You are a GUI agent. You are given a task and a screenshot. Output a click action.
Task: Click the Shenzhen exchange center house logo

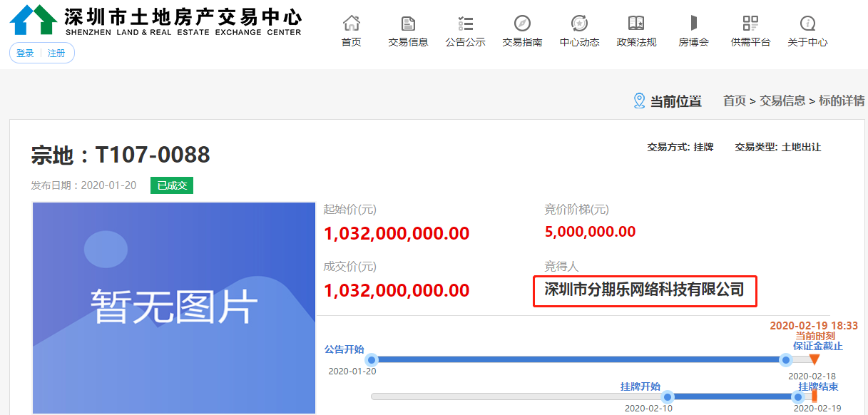pos(33,19)
